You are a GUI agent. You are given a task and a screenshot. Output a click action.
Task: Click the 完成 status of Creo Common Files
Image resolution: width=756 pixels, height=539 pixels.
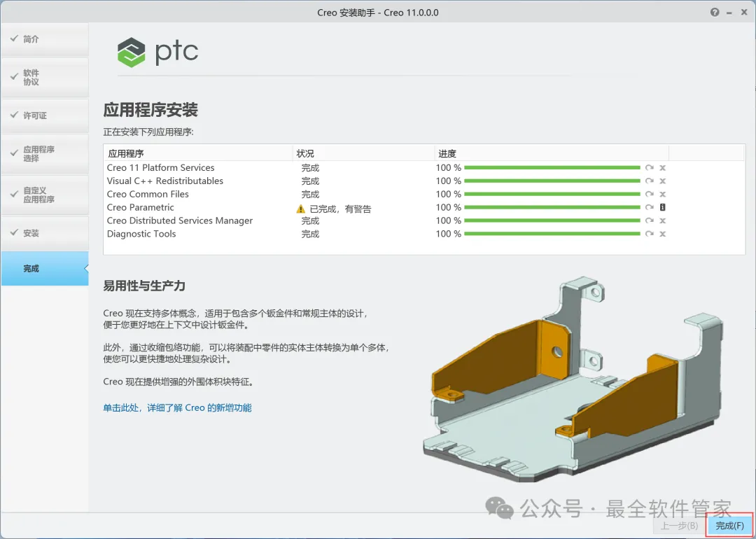pyautogui.click(x=311, y=195)
